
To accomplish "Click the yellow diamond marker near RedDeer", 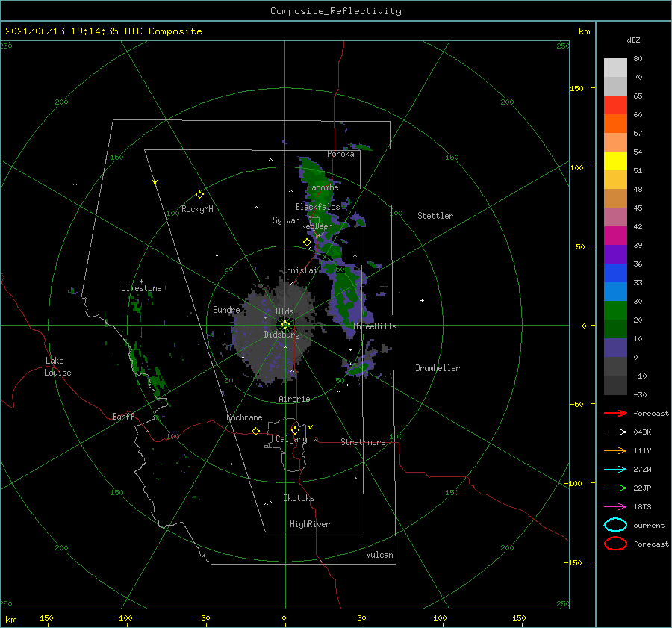I will [x=308, y=243].
